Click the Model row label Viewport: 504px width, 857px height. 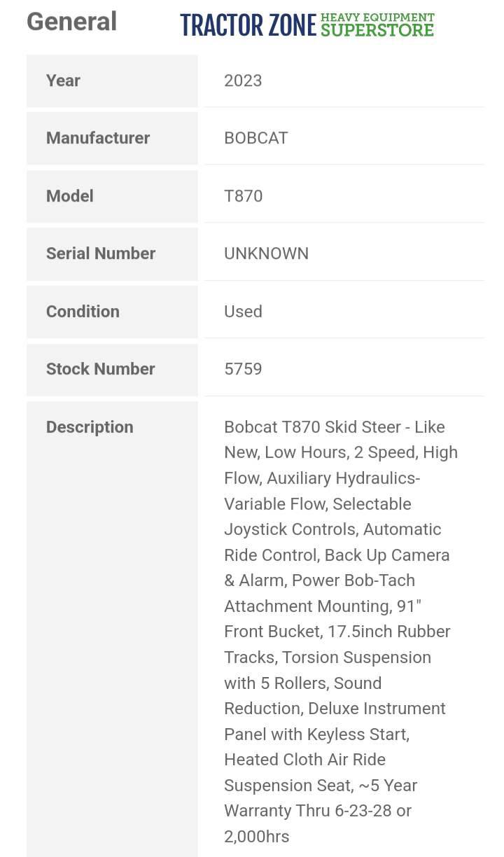coord(70,196)
